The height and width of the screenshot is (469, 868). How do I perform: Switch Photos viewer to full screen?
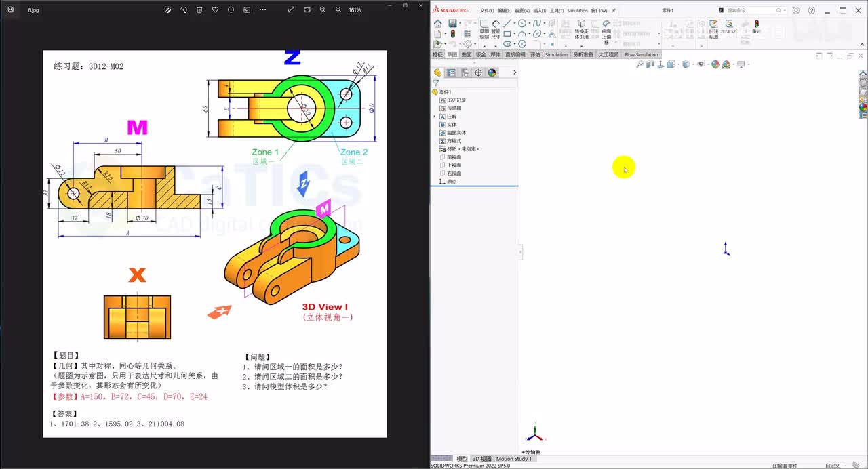pos(291,9)
